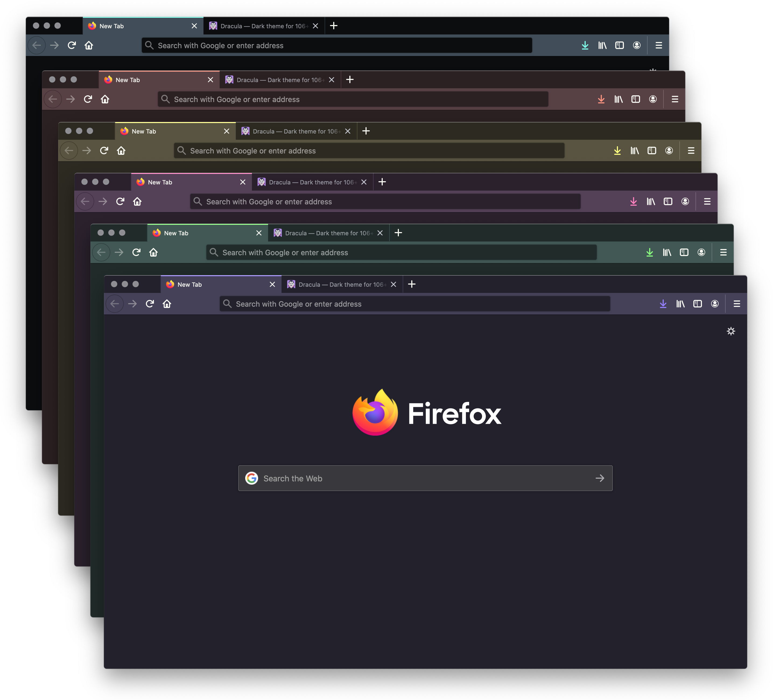Image resolution: width=773 pixels, height=700 pixels.
Task: Select New Tab tab in the green window
Action: 208,233
